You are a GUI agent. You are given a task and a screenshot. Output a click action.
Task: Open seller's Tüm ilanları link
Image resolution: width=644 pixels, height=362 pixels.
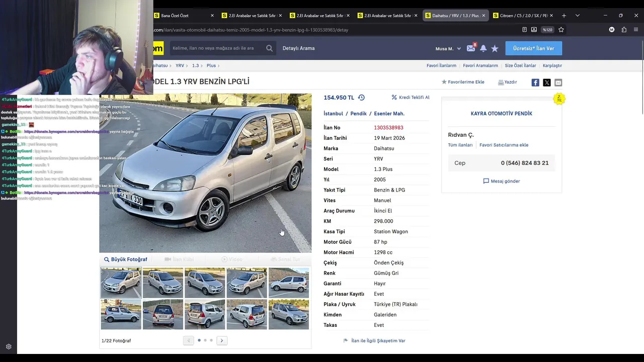point(460,145)
